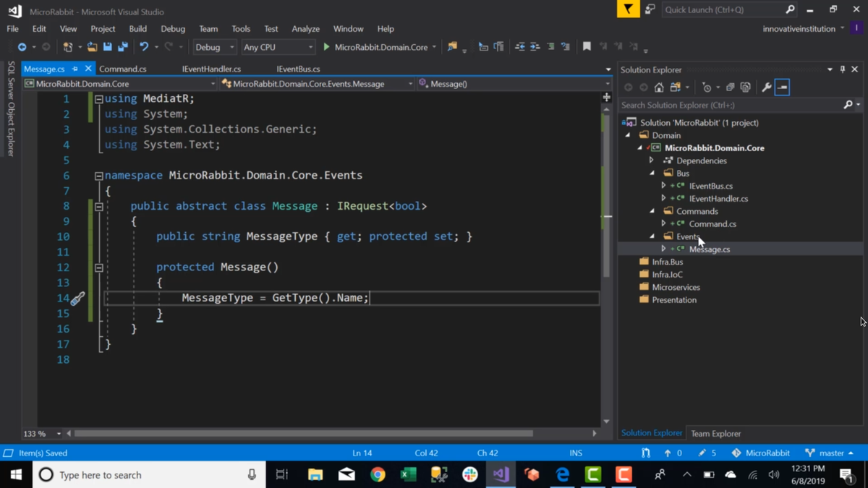This screenshot has width=868, height=488.
Task: Click the New Project toolbar icon
Action: click(68, 47)
